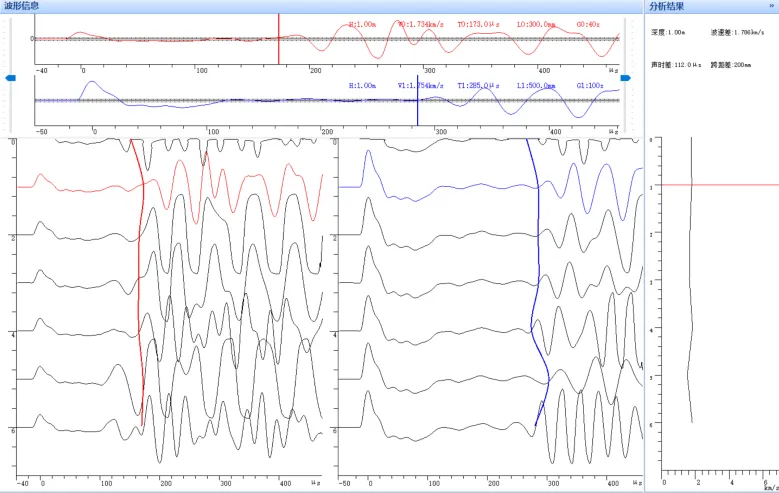Click the 声时差:112.0μs result text
Screen dimensions: 779x493
(673, 64)
